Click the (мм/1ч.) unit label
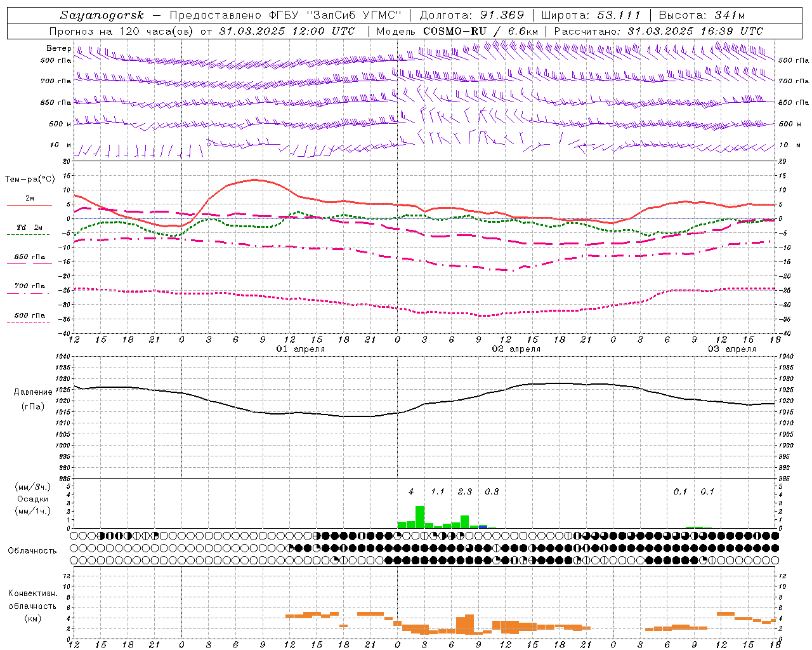Screen dimensions: 812x650 32,511
